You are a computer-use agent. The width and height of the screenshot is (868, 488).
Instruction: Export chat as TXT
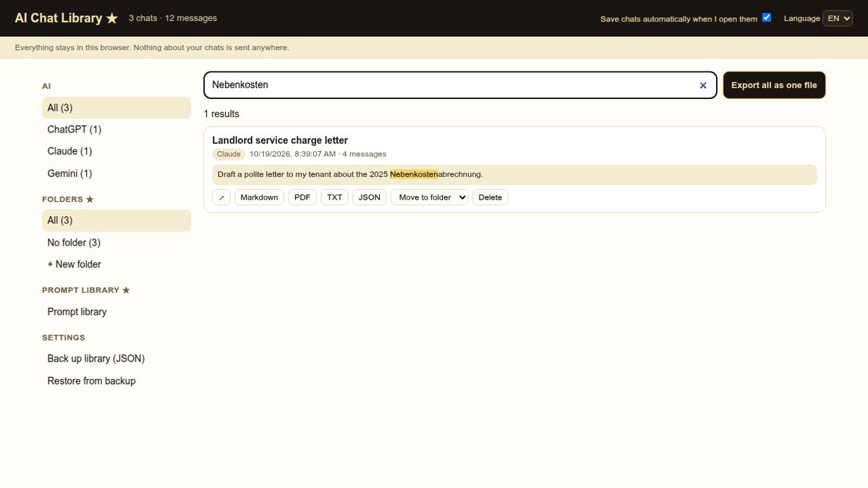334,197
